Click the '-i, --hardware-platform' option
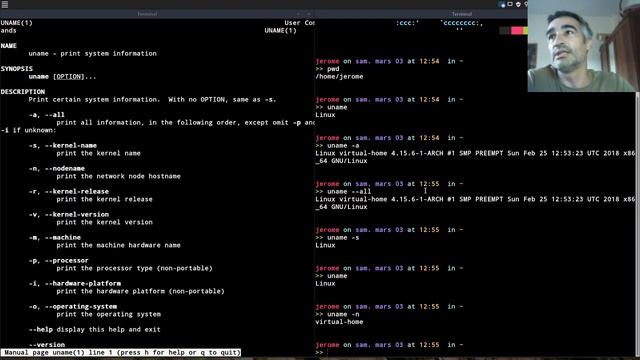 point(75,283)
